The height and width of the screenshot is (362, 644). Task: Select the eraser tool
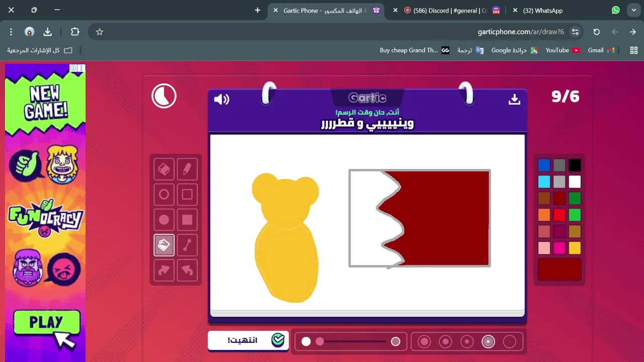coord(164,169)
